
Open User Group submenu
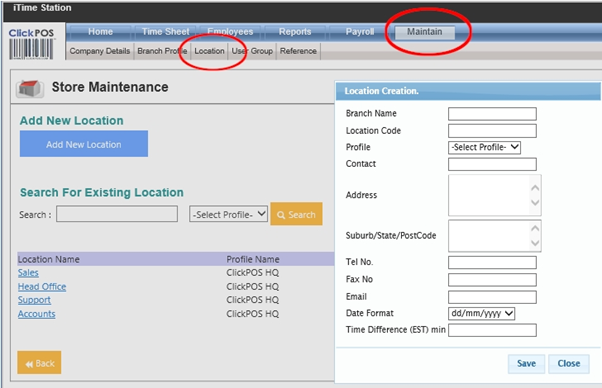click(252, 51)
